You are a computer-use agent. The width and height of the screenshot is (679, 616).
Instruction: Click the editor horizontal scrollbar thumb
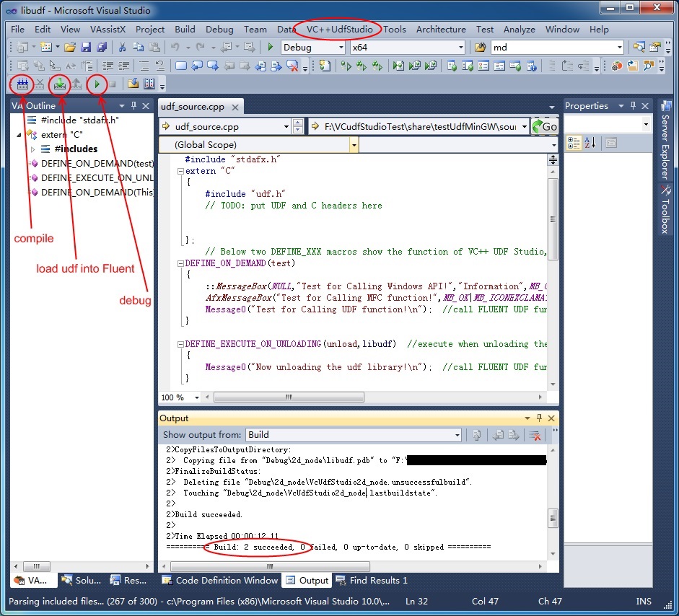(289, 397)
